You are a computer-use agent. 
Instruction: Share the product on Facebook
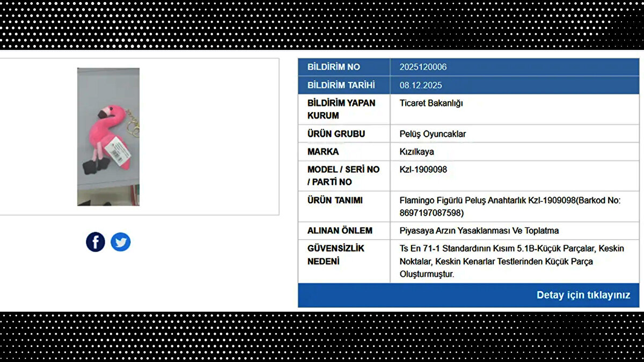tap(95, 242)
